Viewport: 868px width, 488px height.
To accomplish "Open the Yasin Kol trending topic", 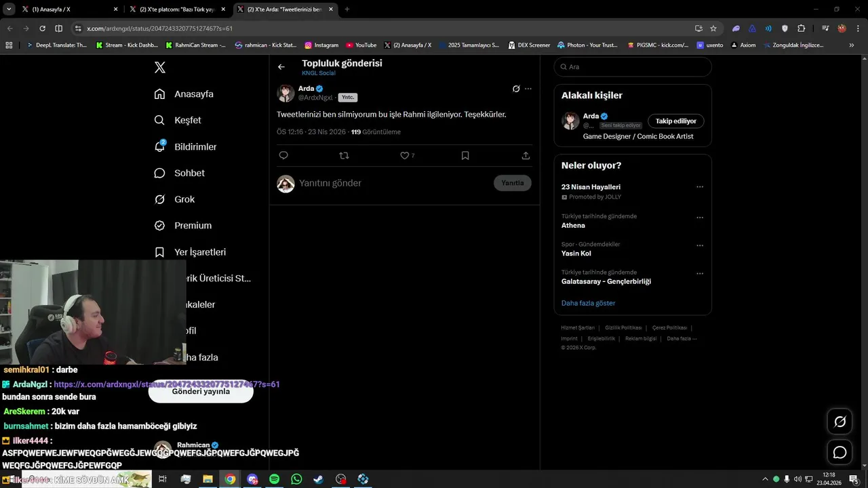I will 576,253.
